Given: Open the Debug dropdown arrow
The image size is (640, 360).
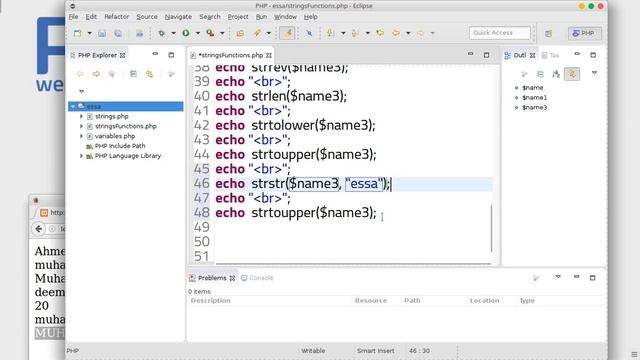Looking at the screenshot, I should [173, 33].
